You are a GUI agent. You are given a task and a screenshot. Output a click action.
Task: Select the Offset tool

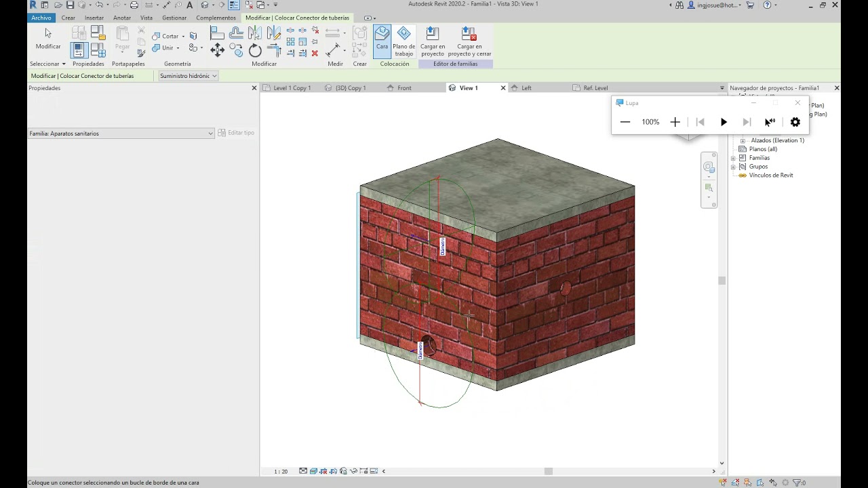236,33
